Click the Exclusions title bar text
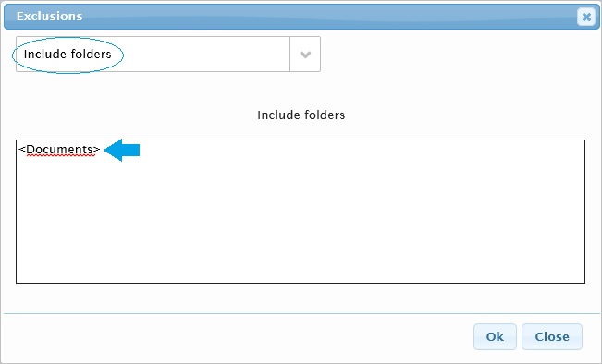This screenshot has width=602, height=364. click(x=50, y=16)
